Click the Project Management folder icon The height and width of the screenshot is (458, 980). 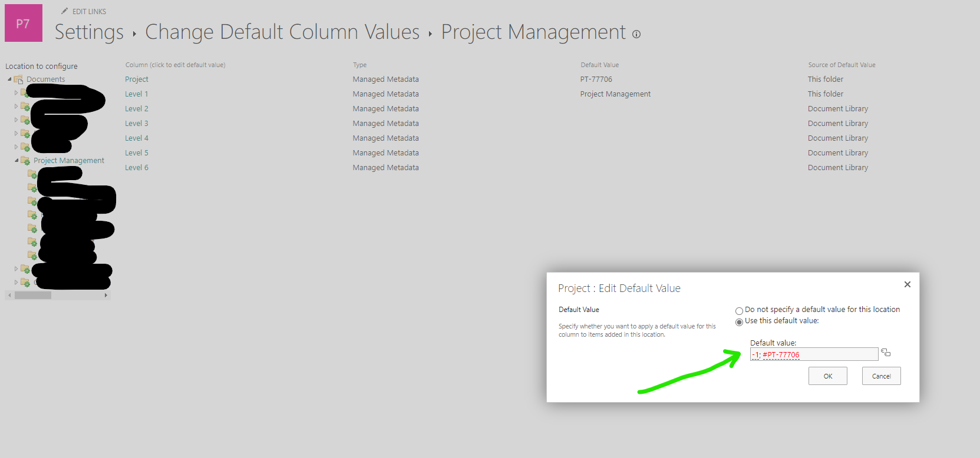pyautogui.click(x=26, y=160)
